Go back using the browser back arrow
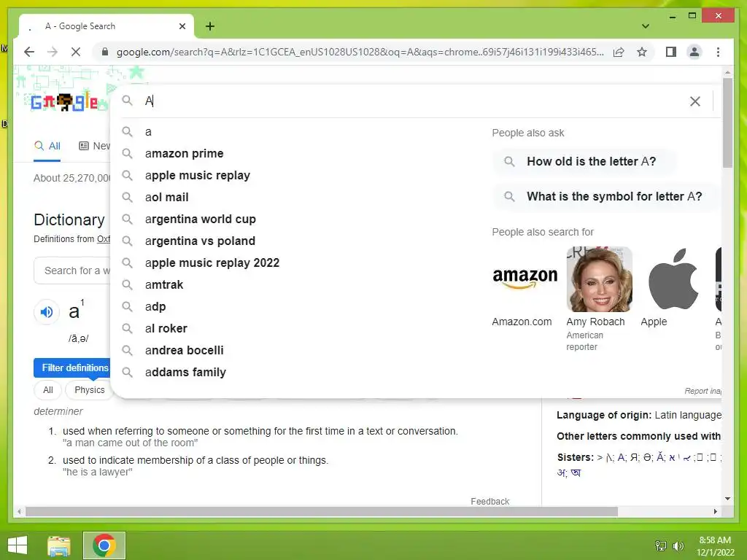Screen dimensions: 747x560 pos(29,52)
